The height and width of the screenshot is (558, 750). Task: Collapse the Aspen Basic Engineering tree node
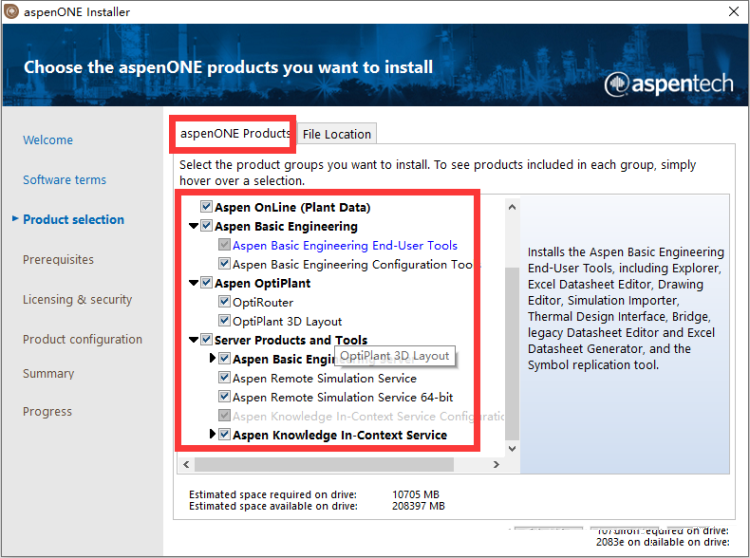(x=193, y=226)
